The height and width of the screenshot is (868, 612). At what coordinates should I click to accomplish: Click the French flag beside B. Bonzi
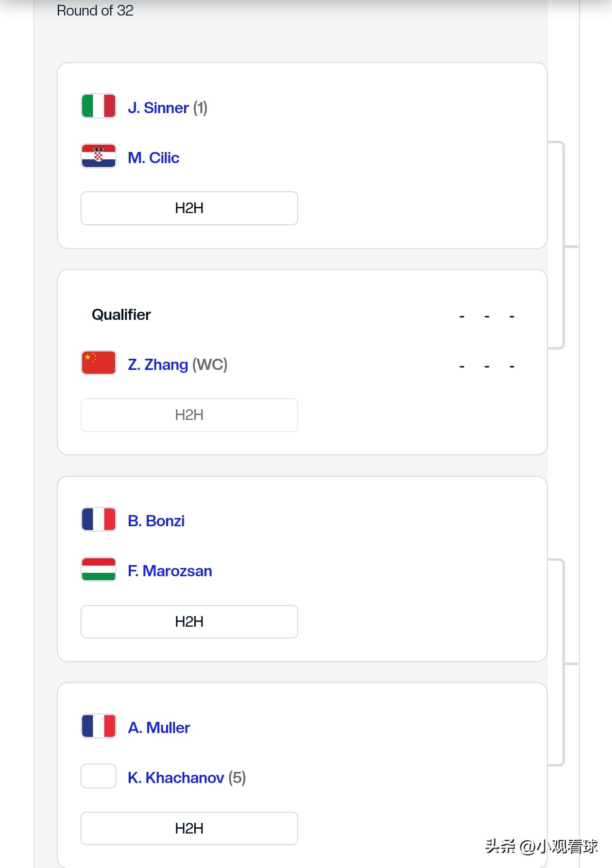click(99, 520)
